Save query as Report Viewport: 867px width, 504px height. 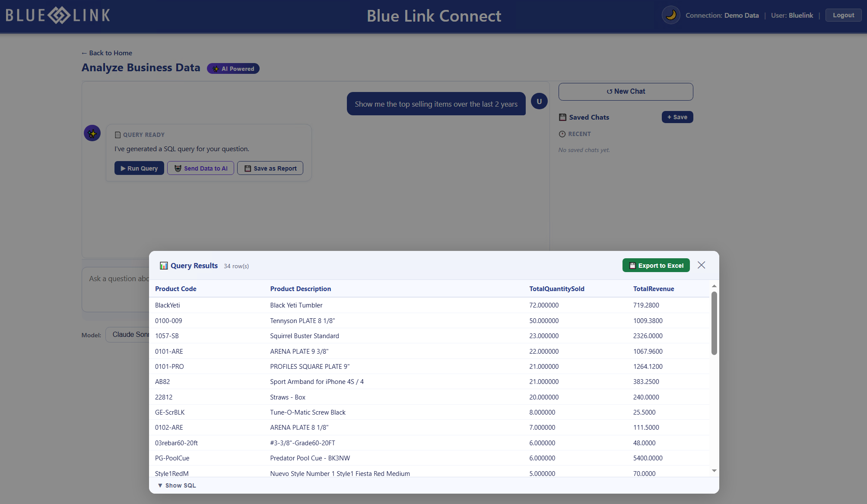pyautogui.click(x=270, y=168)
